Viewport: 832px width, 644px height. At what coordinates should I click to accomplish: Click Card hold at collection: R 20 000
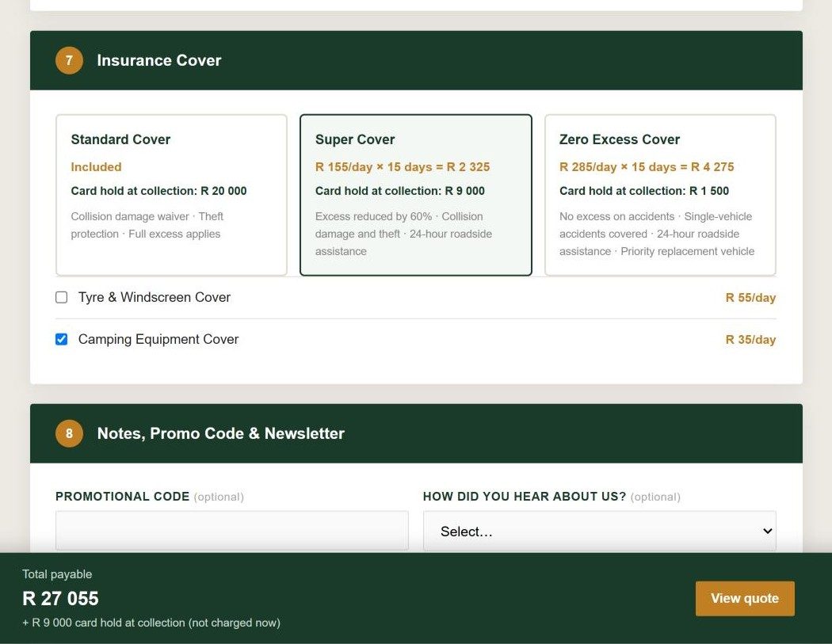pyautogui.click(x=158, y=191)
